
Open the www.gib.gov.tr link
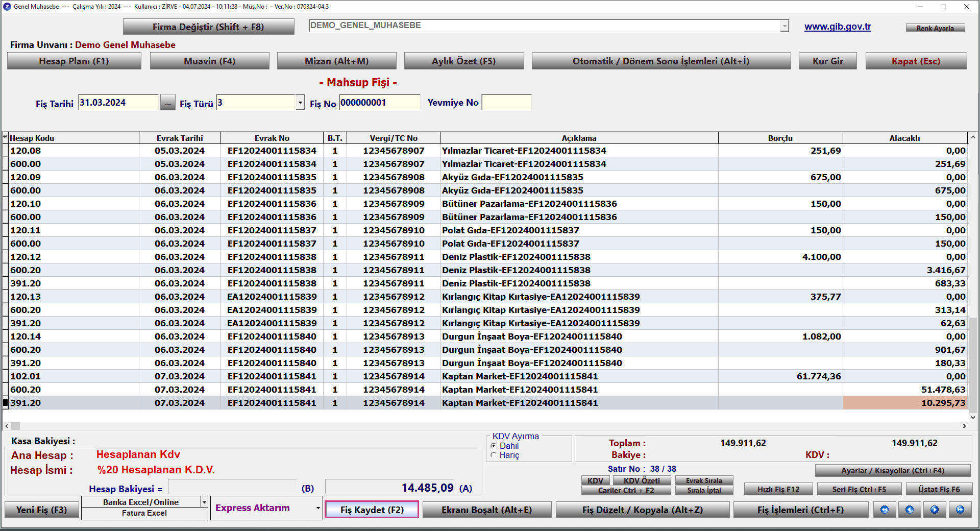838,27
